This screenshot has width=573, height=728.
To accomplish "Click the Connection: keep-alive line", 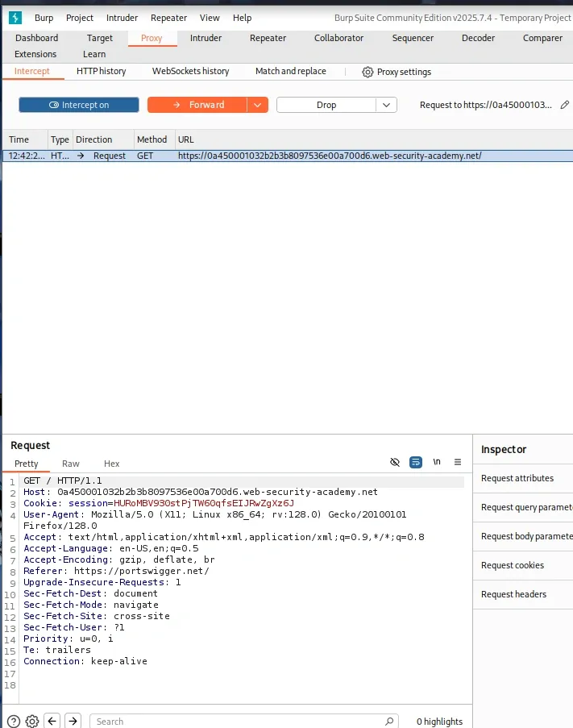I will tap(85, 661).
